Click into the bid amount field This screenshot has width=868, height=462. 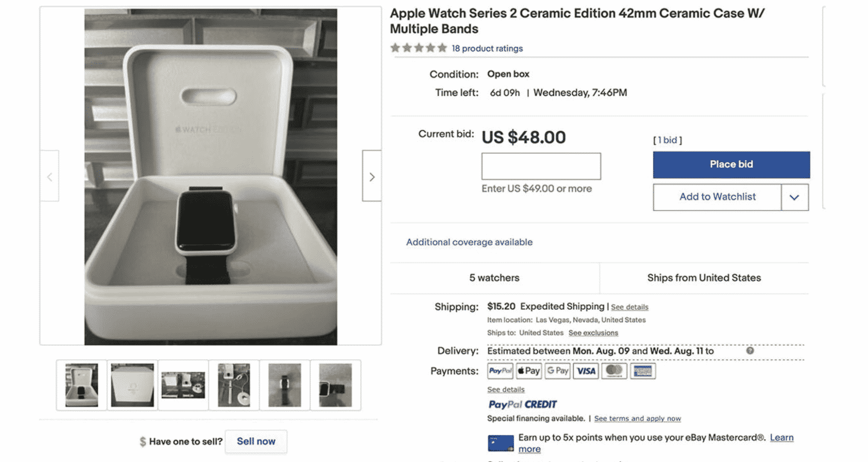tap(541, 166)
